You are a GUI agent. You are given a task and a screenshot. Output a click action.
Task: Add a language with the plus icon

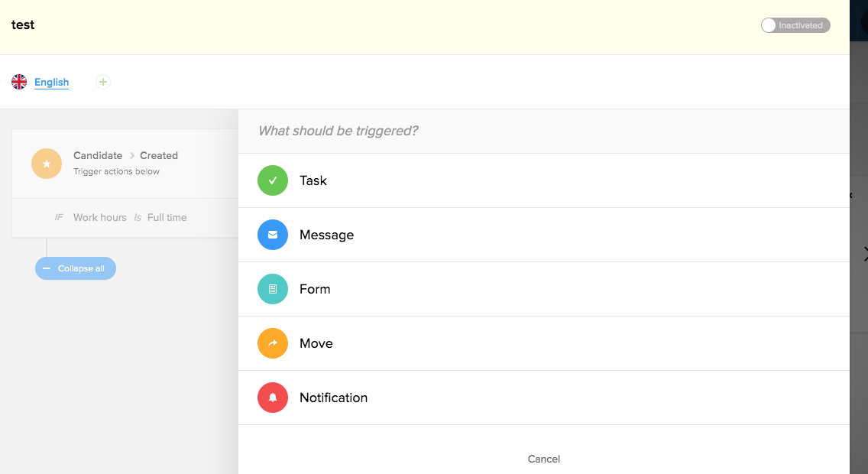pyautogui.click(x=103, y=82)
